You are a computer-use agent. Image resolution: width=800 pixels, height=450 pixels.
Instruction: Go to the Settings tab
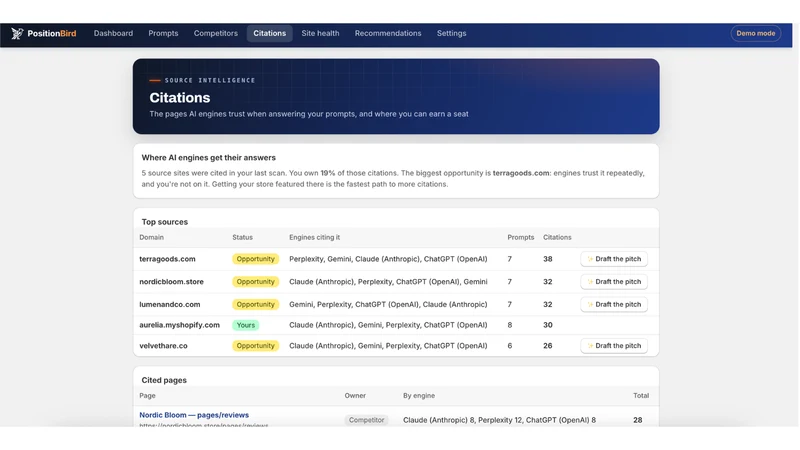tap(451, 33)
